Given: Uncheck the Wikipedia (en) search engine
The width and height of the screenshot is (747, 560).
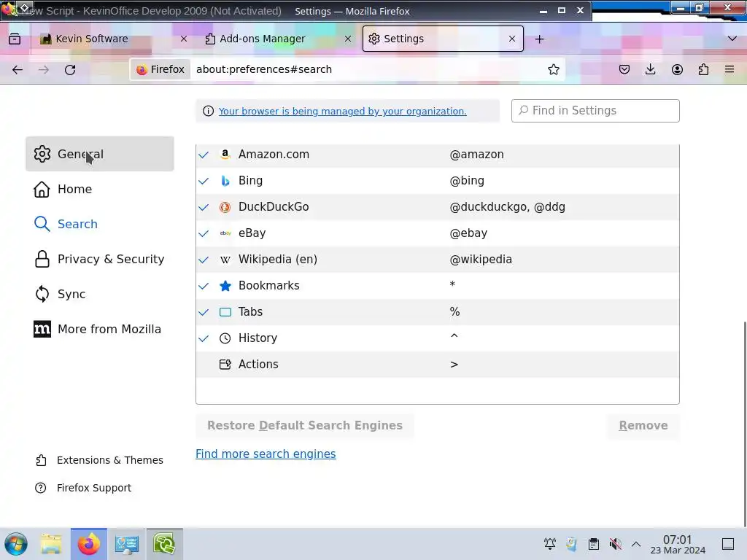Looking at the screenshot, I should tap(204, 260).
